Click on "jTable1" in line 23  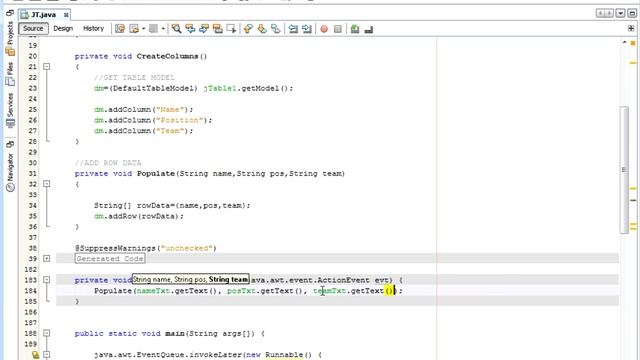point(220,88)
